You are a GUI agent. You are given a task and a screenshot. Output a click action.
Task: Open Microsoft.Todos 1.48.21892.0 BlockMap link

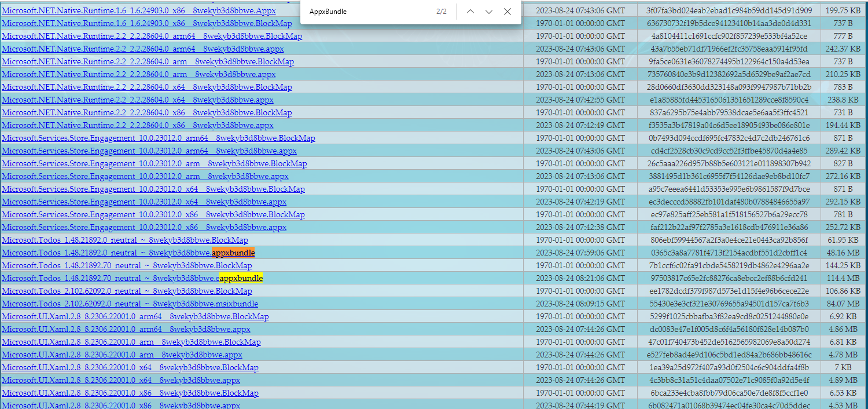point(124,240)
